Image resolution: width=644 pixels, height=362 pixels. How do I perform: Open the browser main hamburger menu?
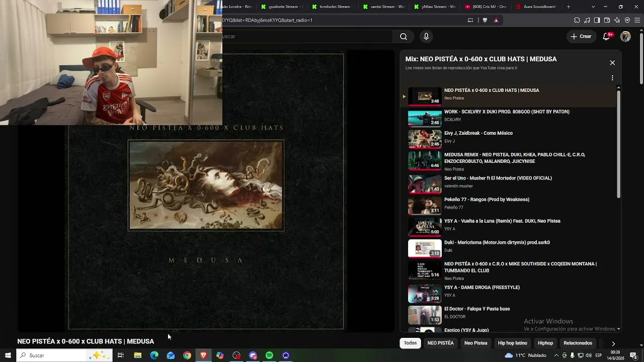(x=637, y=20)
